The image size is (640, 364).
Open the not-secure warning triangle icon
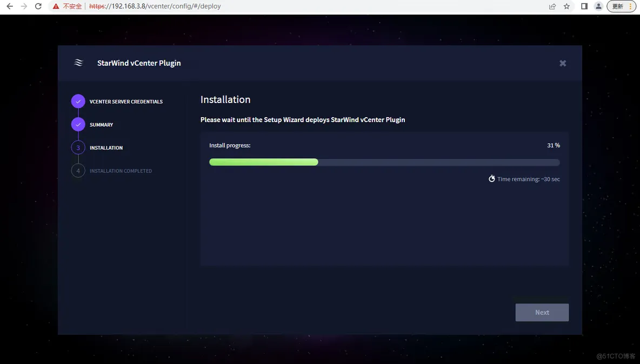[56, 6]
